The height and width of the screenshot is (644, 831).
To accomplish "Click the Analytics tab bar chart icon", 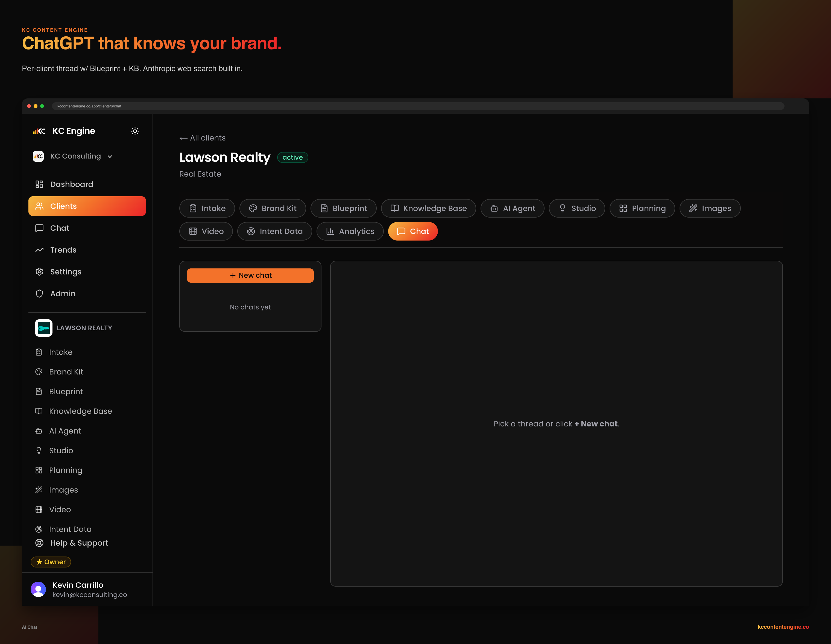I will tap(330, 231).
